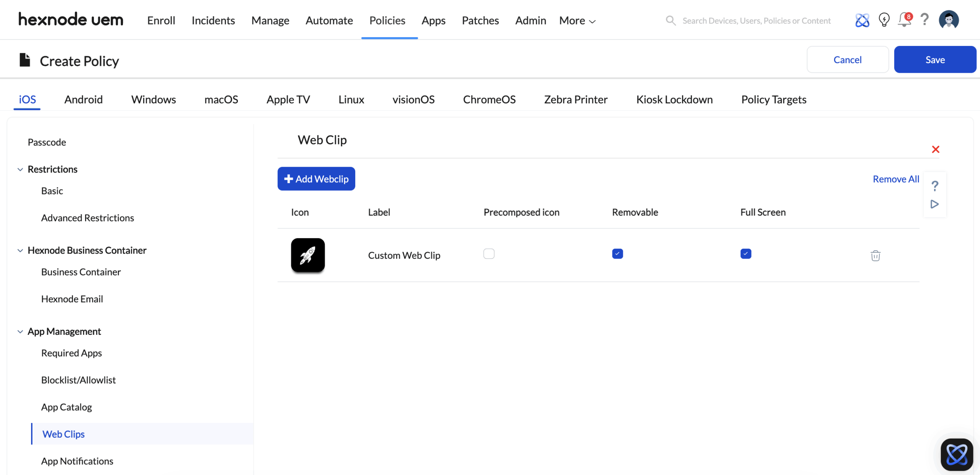Screen dimensions: 980x475
Task: Open the Passcode settings
Action: tap(47, 142)
